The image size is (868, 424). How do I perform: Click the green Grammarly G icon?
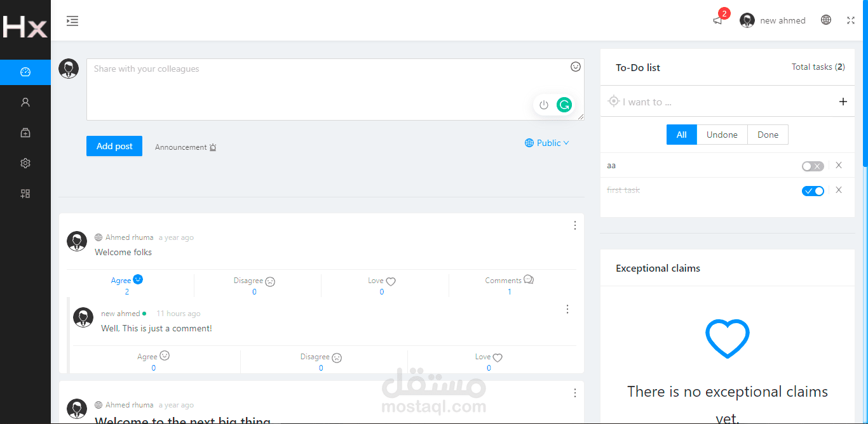pyautogui.click(x=564, y=105)
